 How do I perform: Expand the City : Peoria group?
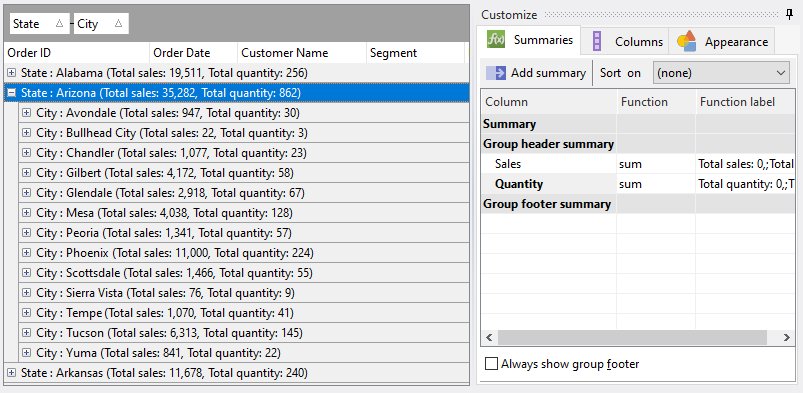[27, 233]
